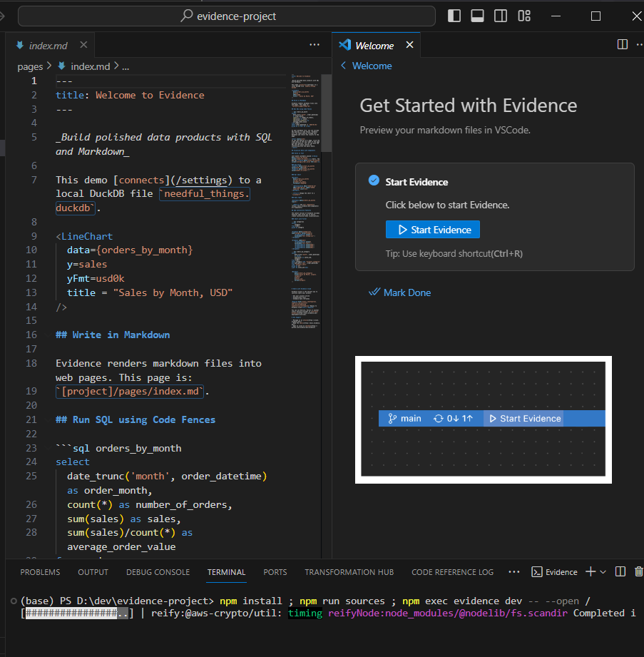
Task: Switch to the index.md tab
Action: click(x=48, y=45)
